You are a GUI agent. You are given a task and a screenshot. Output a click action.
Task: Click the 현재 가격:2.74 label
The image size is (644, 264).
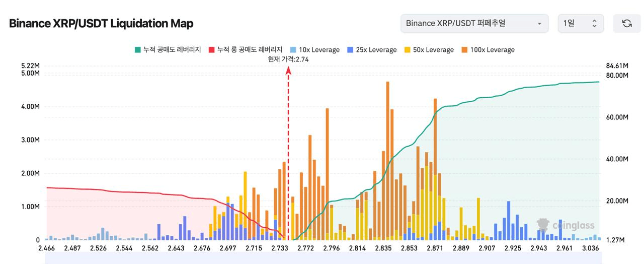coord(288,59)
